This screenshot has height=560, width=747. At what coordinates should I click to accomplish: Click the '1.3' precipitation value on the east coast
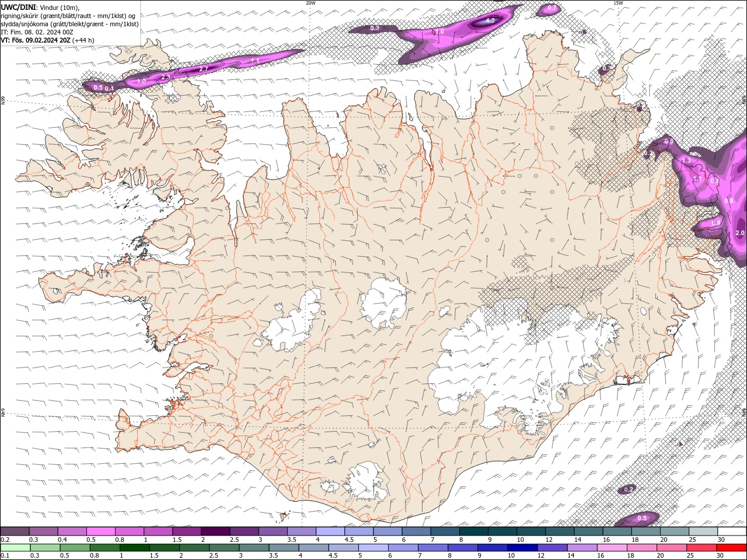[686, 160]
